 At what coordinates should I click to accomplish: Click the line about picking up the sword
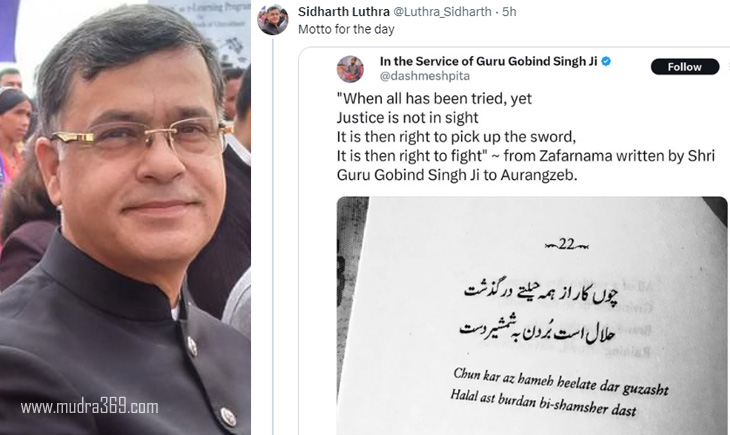pyautogui.click(x=456, y=137)
